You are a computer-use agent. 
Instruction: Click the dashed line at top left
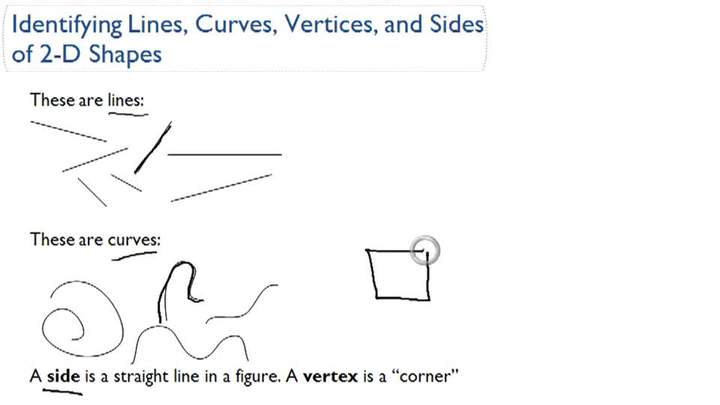[x=68, y=131]
